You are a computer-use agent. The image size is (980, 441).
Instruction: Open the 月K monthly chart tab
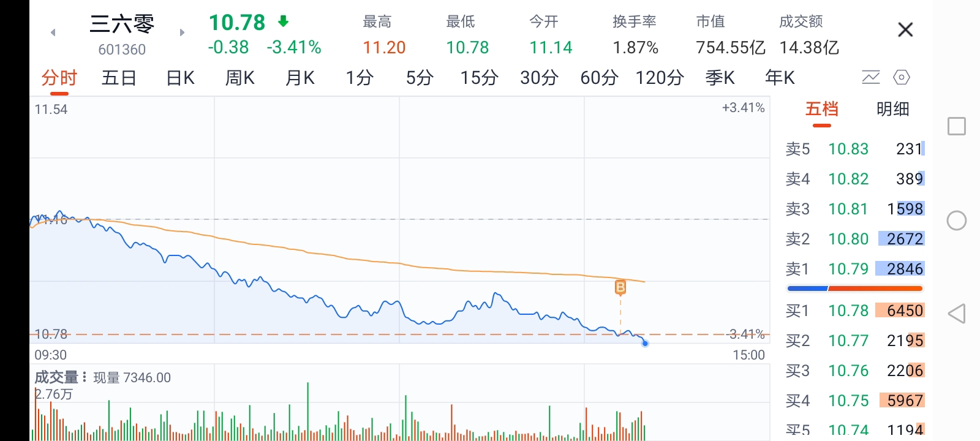click(x=300, y=78)
